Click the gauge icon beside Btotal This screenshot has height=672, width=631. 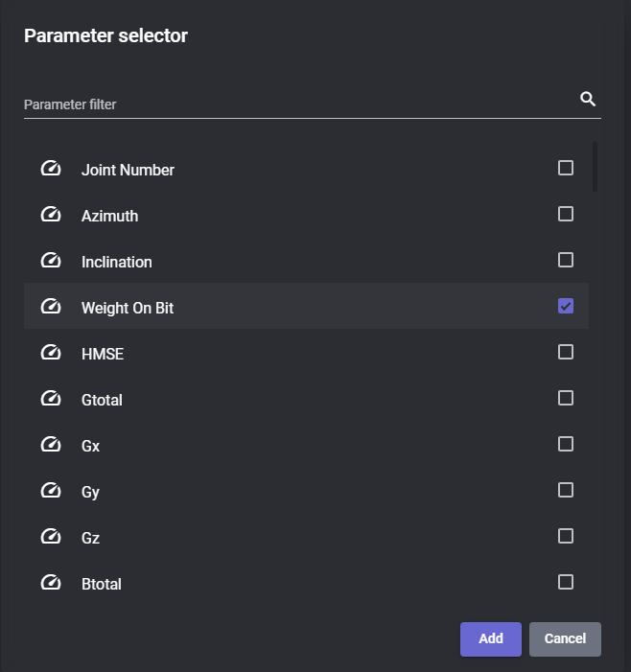tap(51, 582)
